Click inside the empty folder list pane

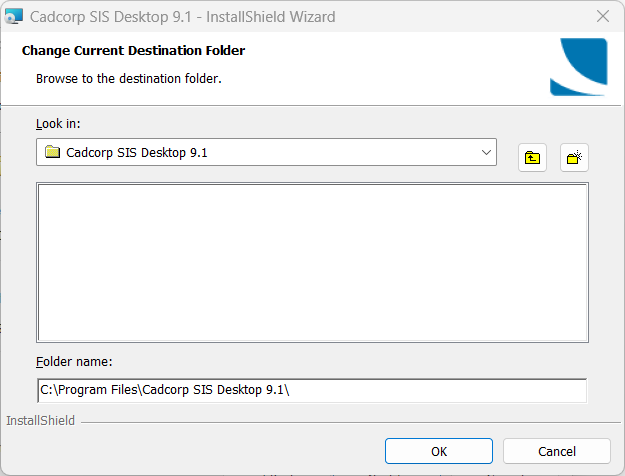coord(312,262)
